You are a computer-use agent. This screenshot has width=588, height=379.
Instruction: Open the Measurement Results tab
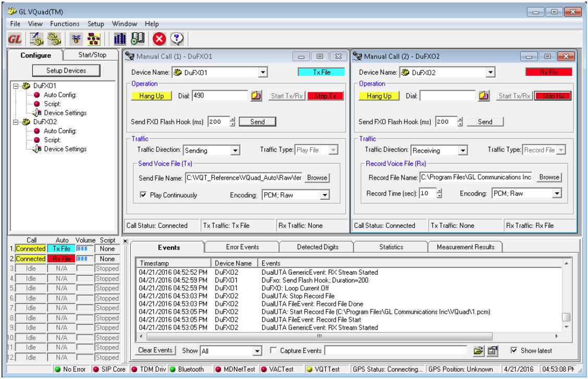(465, 247)
